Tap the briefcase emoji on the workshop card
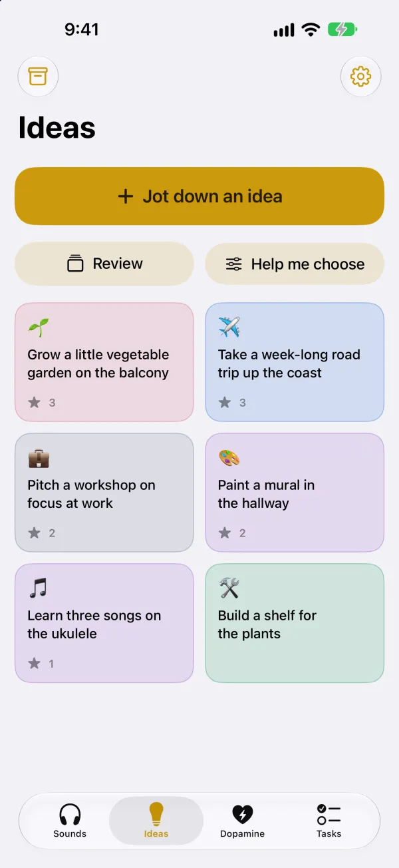The height and width of the screenshot is (868, 399). pyautogui.click(x=39, y=458)
